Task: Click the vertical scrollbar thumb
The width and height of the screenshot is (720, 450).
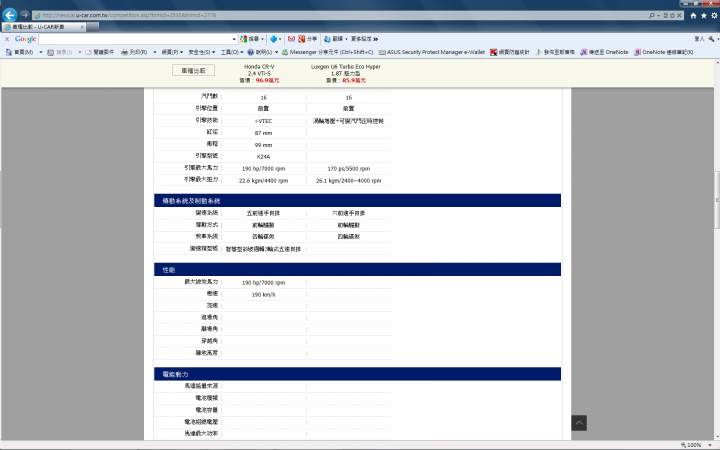Action: (717, 200)
